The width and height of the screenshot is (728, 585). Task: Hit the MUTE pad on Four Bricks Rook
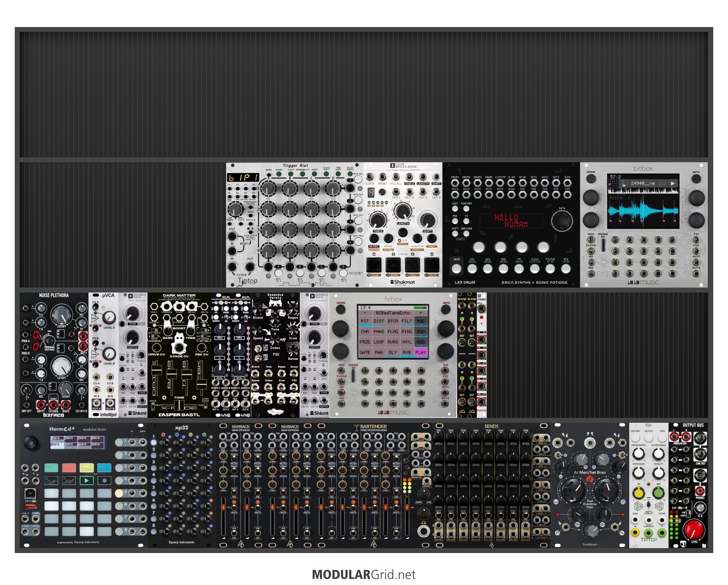coord(432,265)
